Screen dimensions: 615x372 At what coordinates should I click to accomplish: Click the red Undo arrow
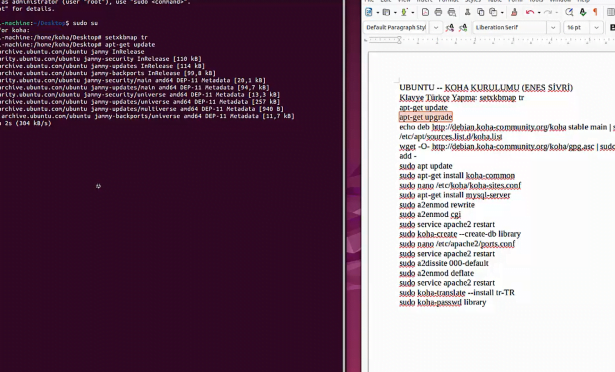tap(530, 13)
